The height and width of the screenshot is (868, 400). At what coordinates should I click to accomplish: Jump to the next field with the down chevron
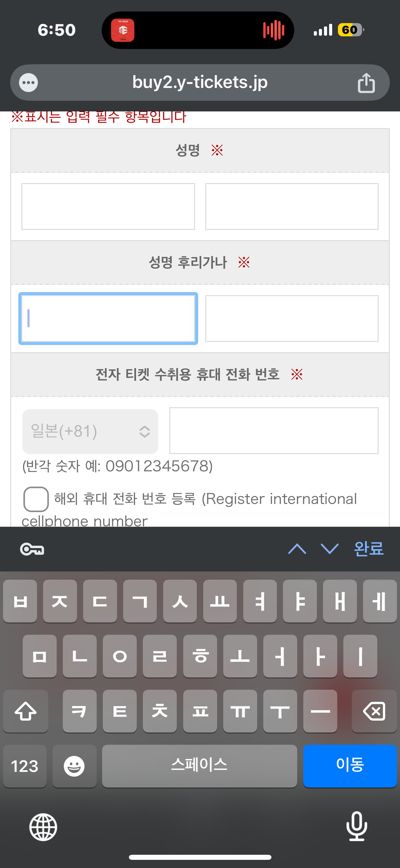coord(329,549)
